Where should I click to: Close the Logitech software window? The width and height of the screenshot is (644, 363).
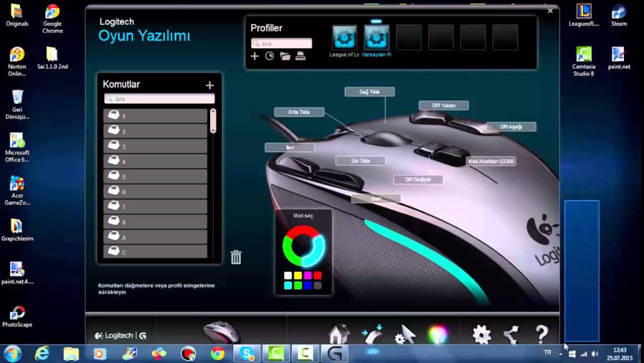pyautogui.click(x=550, y=11)
